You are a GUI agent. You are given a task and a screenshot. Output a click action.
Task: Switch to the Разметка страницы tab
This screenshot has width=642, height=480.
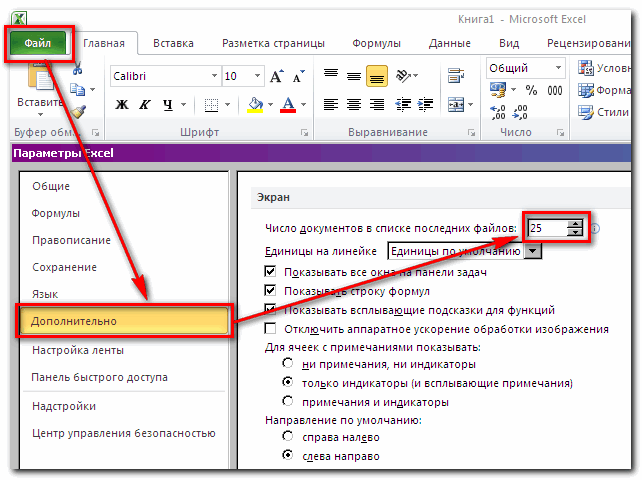[273, 43]
